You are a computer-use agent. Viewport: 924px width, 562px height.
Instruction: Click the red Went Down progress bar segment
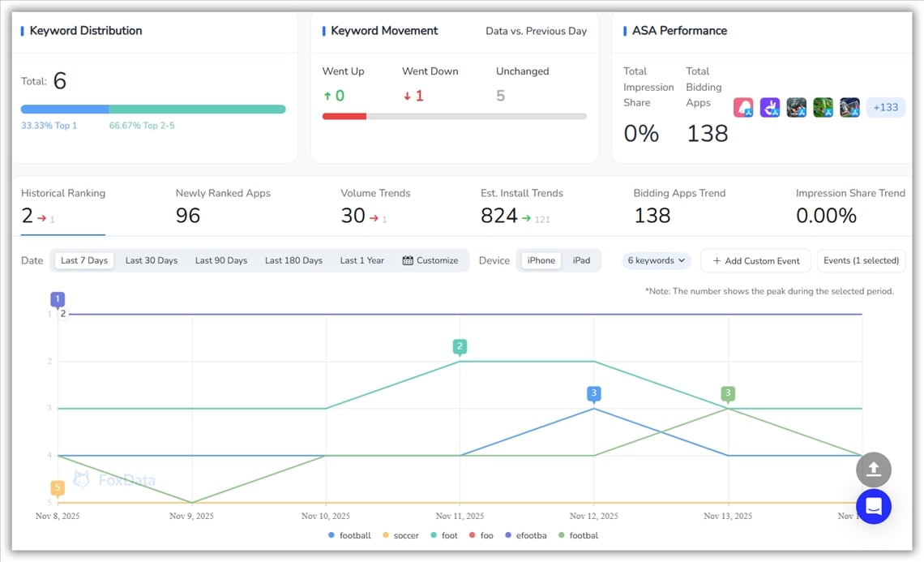click(x=344, y=117)
